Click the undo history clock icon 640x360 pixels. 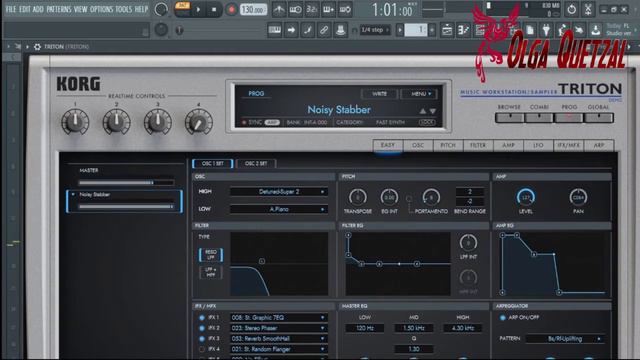coord(571,9)
